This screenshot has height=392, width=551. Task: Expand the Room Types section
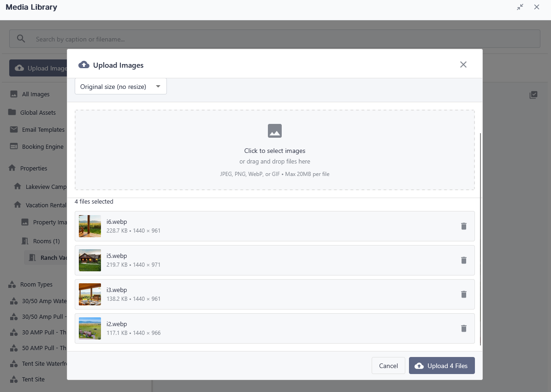click(x=36, y=284)
